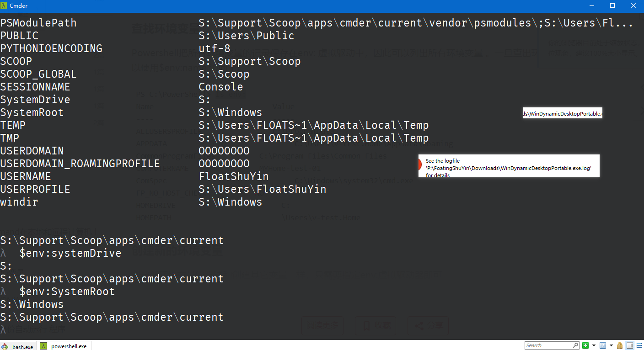Click the green new console plus icon
The height and width of the screenshot is (350, 644).
(x=585, y=345)
